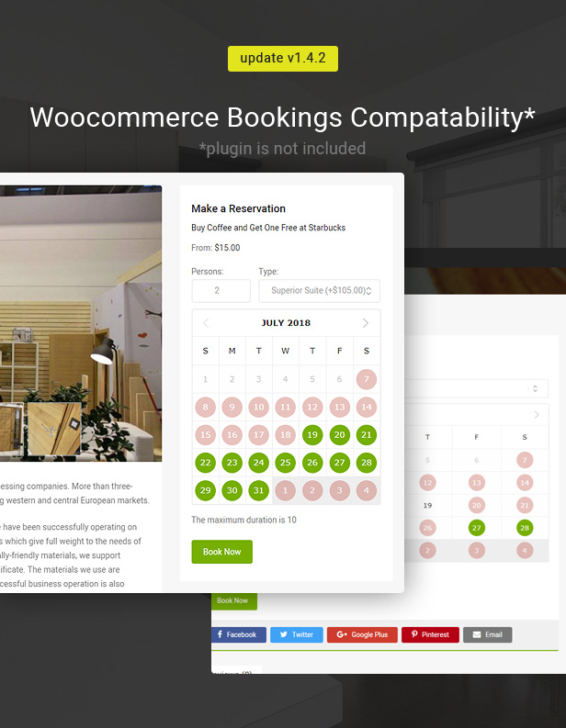Select green date 27 on background calendar
The height and width of the screenshot is (728, 566).
(476, 528)
